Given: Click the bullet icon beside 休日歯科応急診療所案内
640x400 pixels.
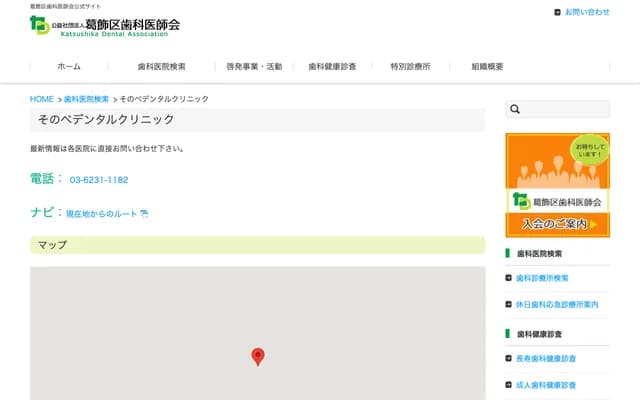Looking at the screenshot, I should (x=508, y=304).
